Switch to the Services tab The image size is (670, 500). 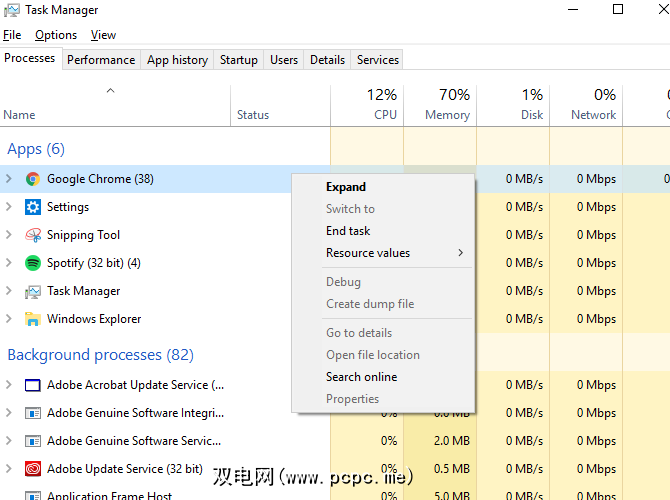[378, 60]
